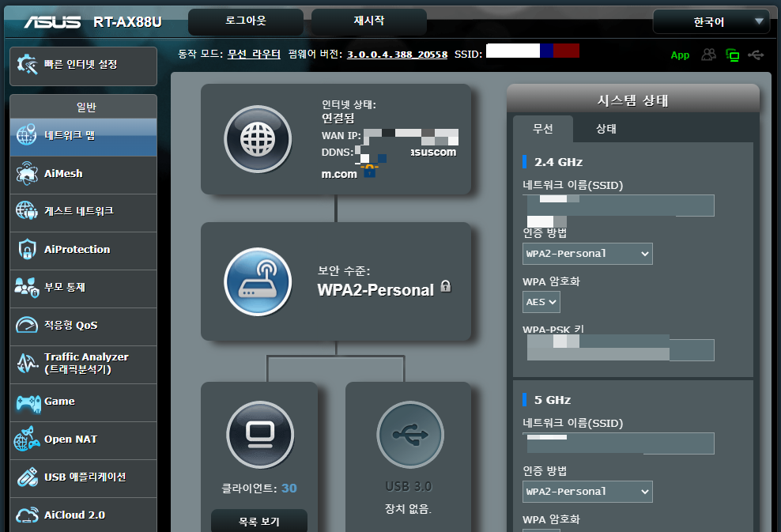Screen dimensions: 781x532
Task: Click the 장치 없음 USB status text
Action: [408, 508]
